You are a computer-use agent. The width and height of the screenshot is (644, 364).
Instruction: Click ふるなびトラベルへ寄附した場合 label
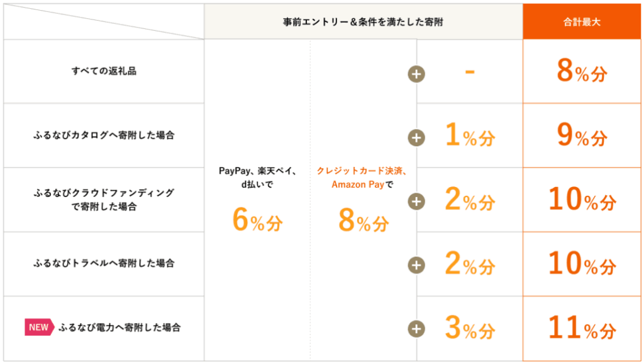click(x=104, y=263)
